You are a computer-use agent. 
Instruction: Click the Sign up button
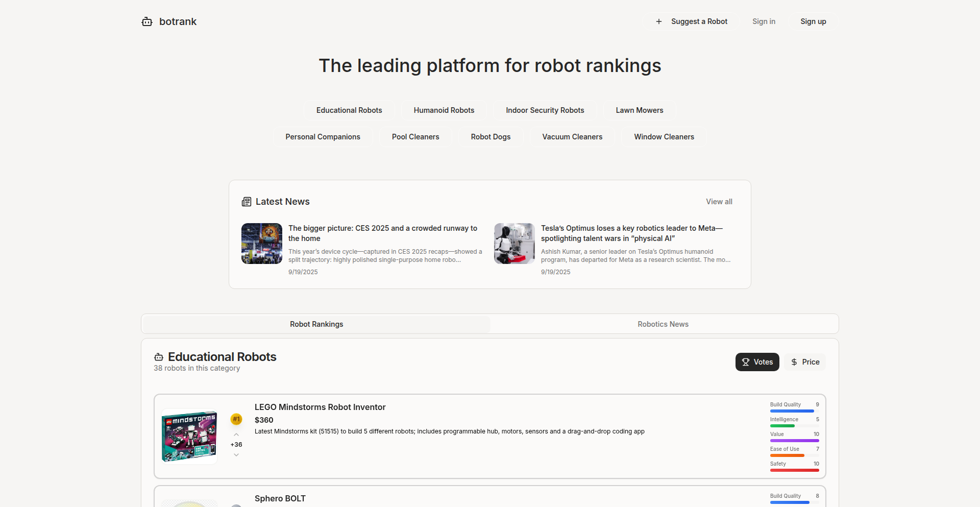coord(813,21)
